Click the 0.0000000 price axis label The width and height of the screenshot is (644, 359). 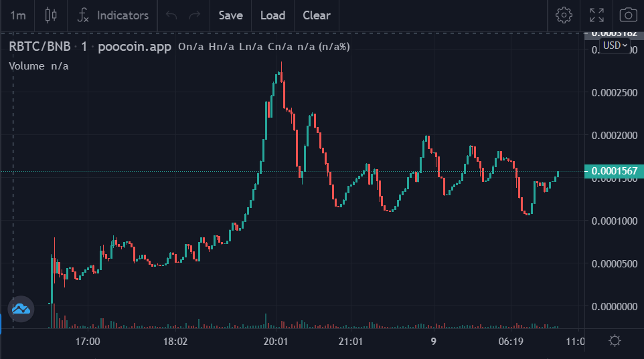coord(615,306)
